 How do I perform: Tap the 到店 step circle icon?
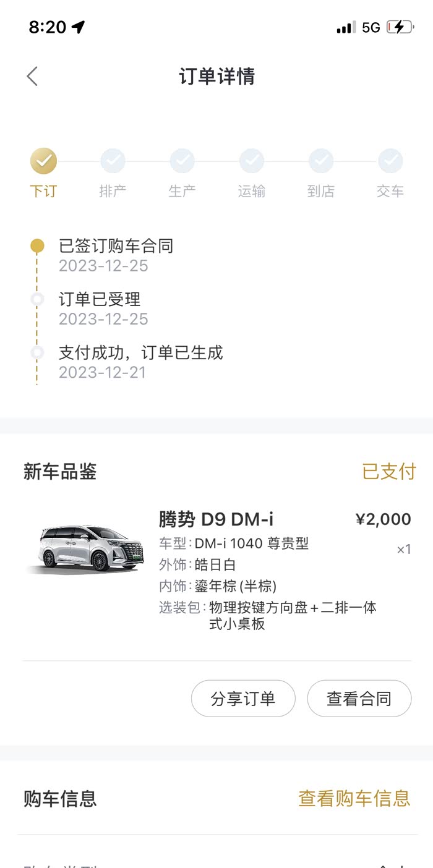pyautogui.click(x=321, y=161)
